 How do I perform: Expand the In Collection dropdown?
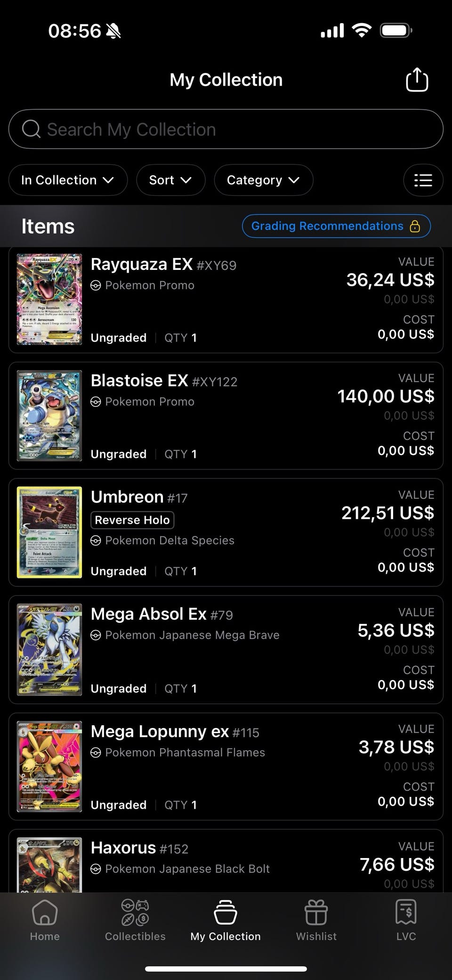[x=68, y=180]
